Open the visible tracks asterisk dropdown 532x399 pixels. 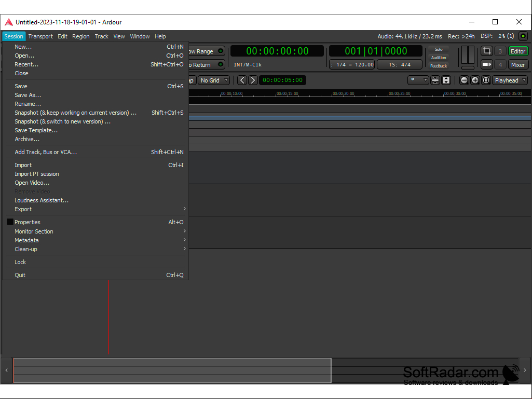418,80
